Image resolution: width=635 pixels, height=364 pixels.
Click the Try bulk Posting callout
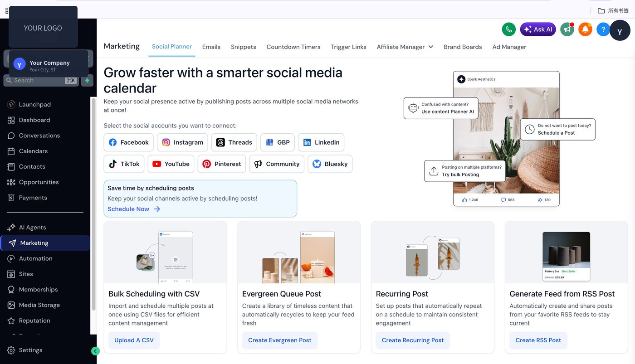(465, 171)
